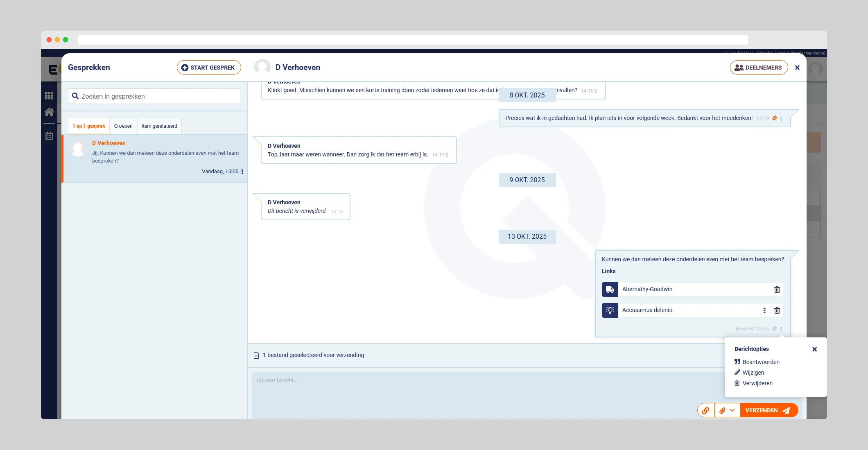Click the link icon in message composer
The height and width of the screenshot is (450, 868).
point(706,410)
